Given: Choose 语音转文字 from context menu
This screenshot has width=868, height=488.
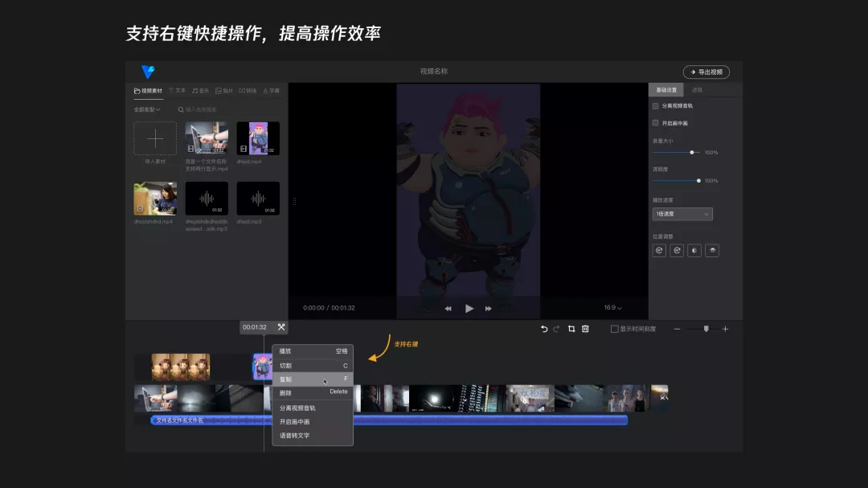Looking at the screenshot, I should tap(313, 436).
